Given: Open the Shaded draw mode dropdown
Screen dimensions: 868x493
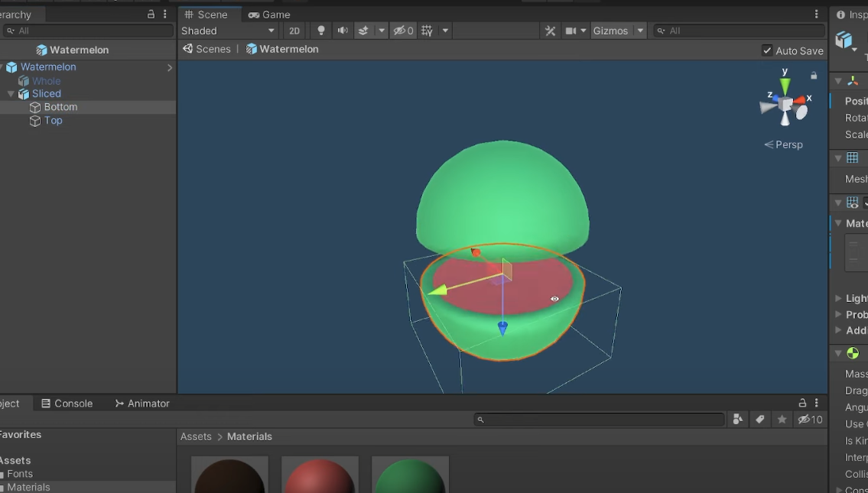Looking at the screenshot, I should pyautogui.click(x=228, y=31).
